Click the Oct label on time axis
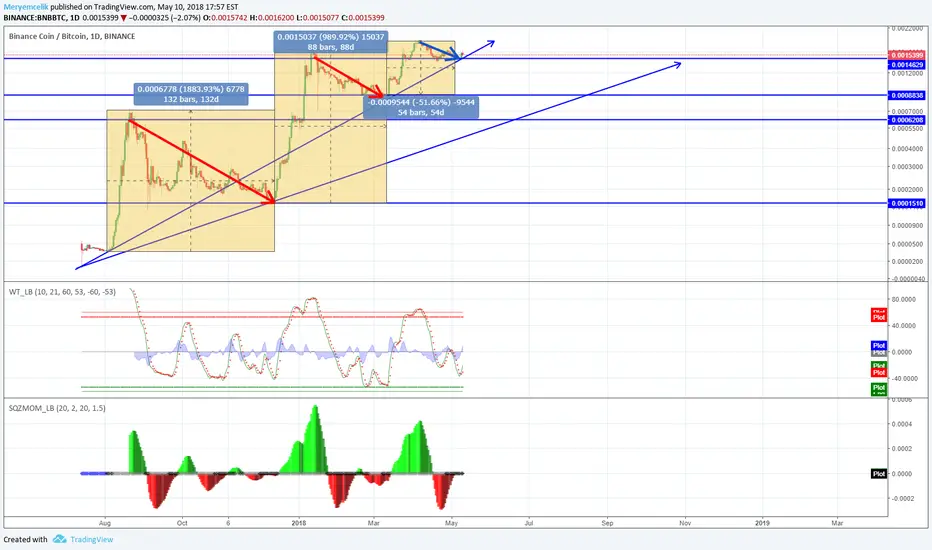Screen dimensions: 932x550 (x=182, y=523)
